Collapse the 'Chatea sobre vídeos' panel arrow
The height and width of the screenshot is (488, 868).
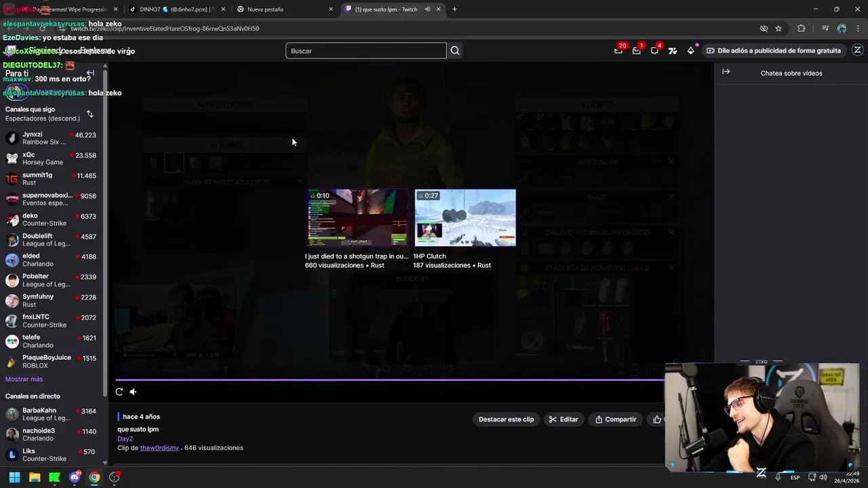tap(726, 72)
